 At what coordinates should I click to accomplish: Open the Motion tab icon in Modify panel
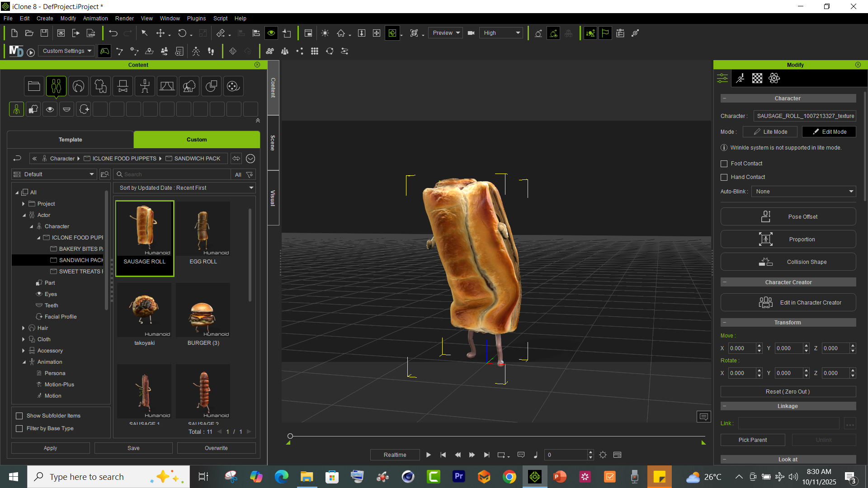(740, 78)
